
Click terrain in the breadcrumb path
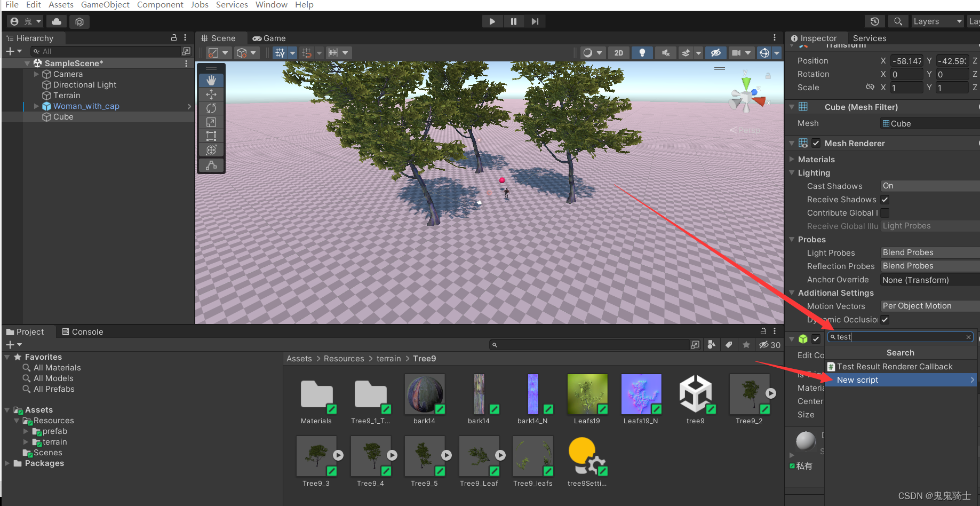(x=388, y=359)
